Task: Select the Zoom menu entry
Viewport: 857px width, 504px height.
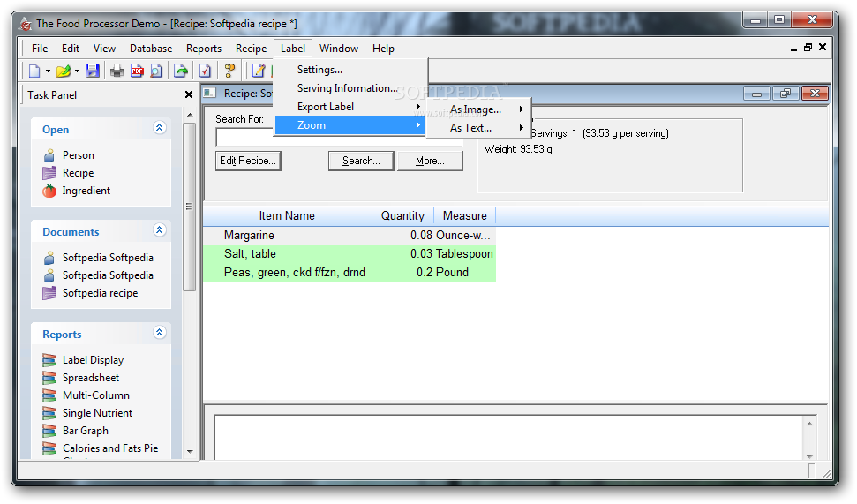Action: pos(350,125)
